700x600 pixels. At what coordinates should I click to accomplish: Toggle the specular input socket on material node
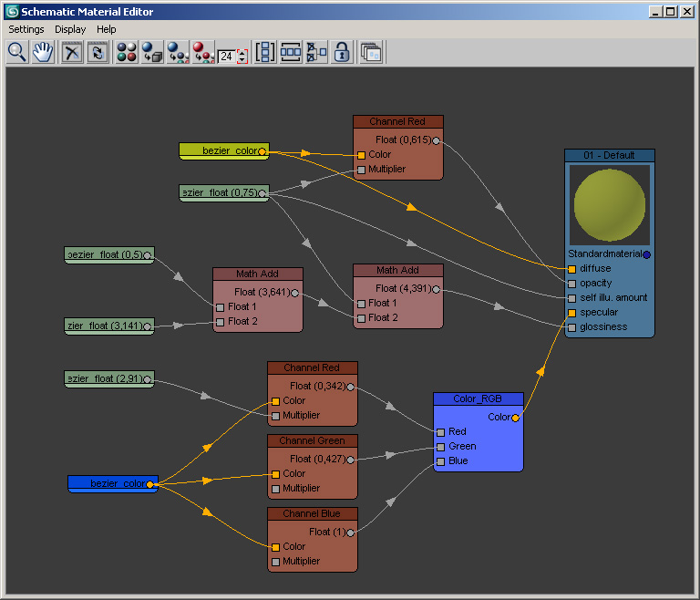coord(571,313)
